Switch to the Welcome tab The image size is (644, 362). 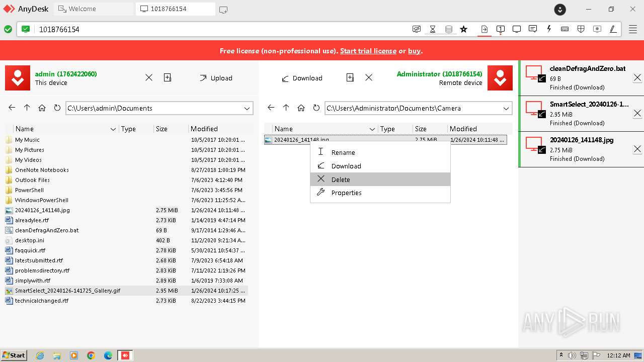(x=94, y=9)
